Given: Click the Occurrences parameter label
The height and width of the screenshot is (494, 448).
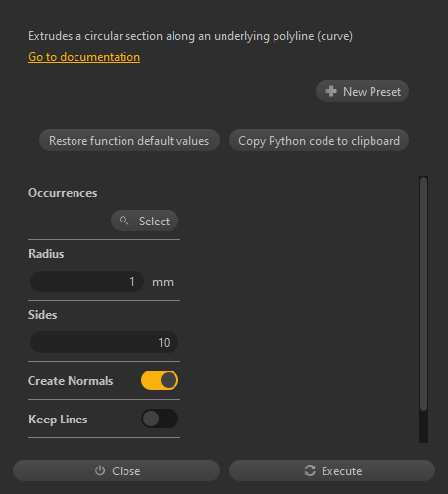Looking at the screenshot, I should pos(63,193).
